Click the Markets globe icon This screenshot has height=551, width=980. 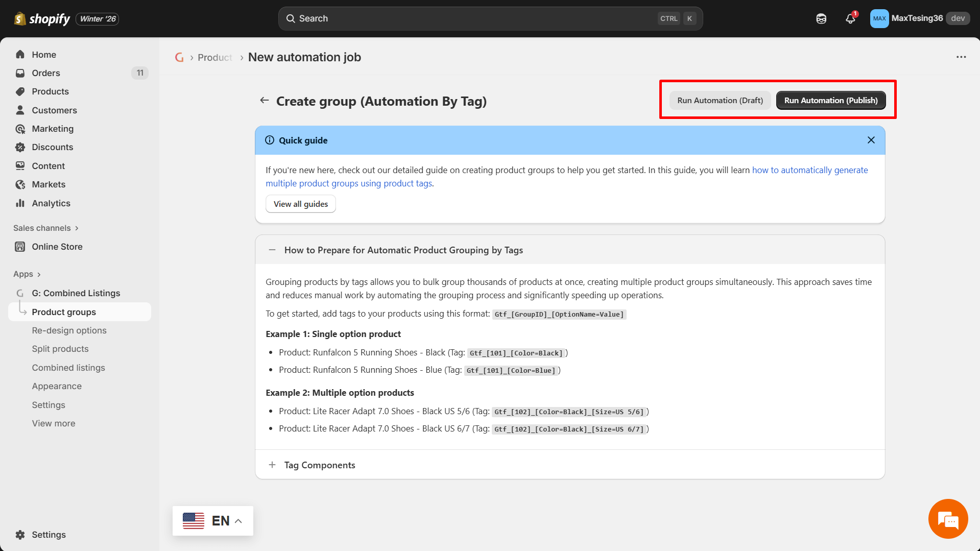[x=20, y=184]
